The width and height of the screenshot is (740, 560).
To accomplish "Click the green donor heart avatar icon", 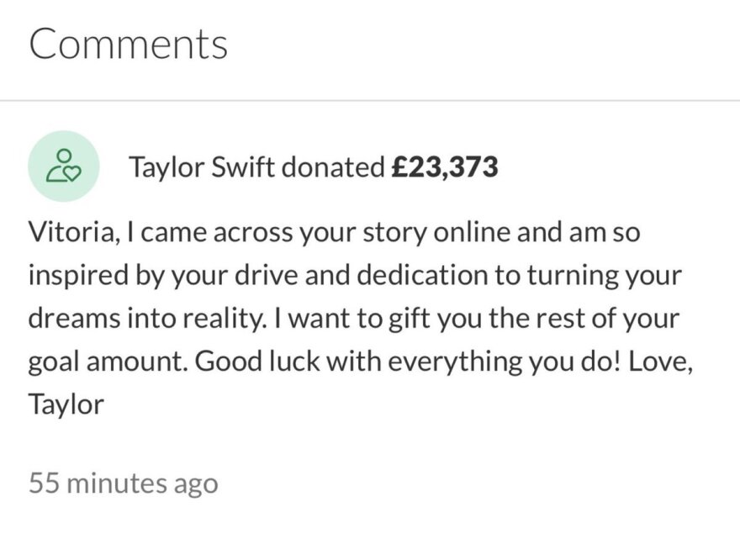I will tap(64, 166).
